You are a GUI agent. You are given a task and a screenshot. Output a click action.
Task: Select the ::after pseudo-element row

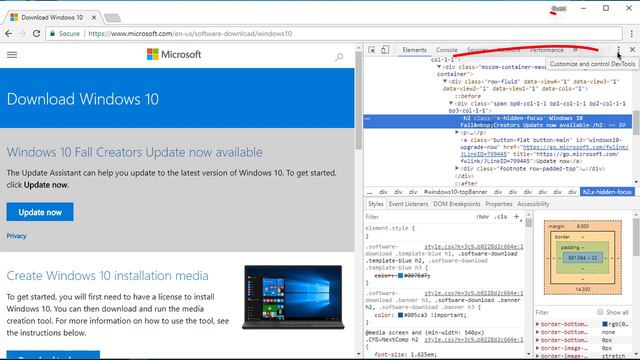click(x=466, y=183)
